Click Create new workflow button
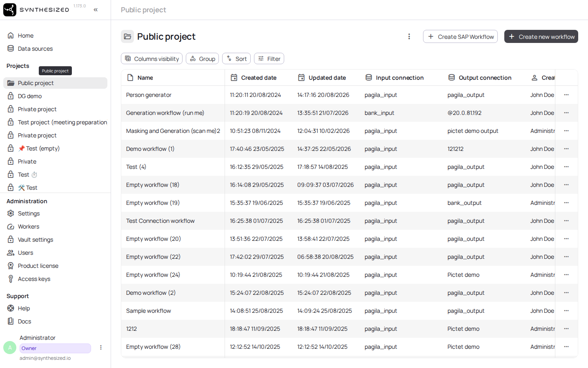The height and width of the screenshot is (368, 588). pyautogui.click(x=541, y=36)
